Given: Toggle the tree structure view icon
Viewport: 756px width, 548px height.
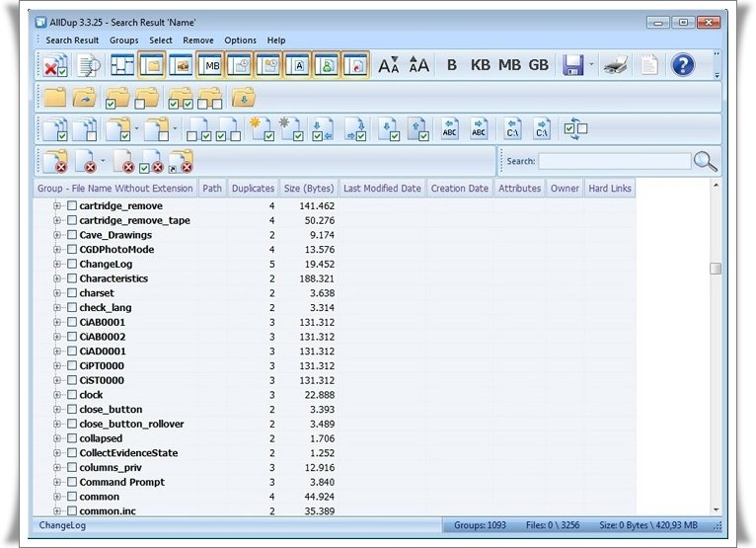Looking at the screenshot, I should [x=122, y=65].
